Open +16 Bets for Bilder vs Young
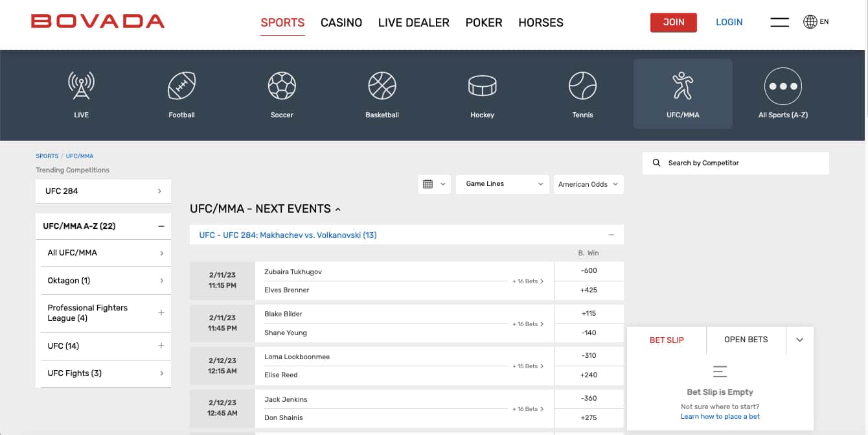Image resolution: width=868 pixels, height=435 pixels. (x=528, y=324)
